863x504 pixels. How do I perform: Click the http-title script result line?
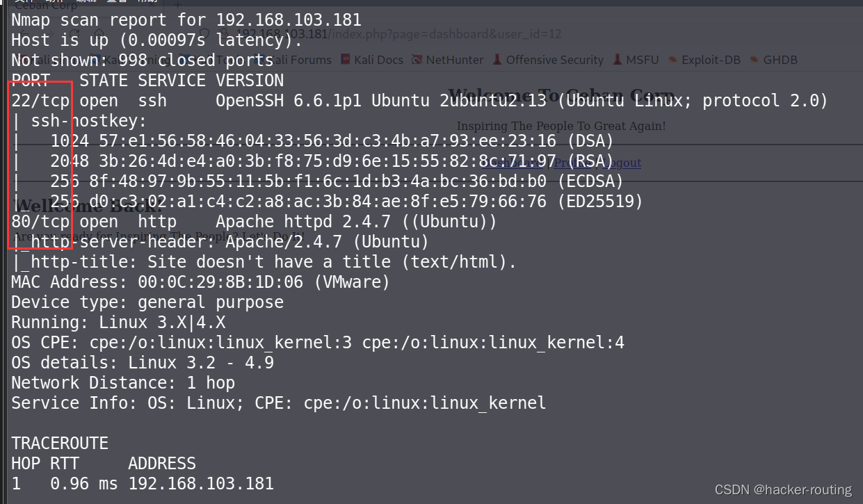(x=264, y=262)
